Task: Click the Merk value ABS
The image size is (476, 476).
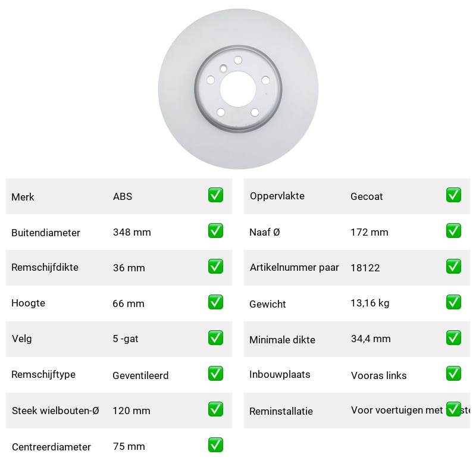Action: click(123, 196)
